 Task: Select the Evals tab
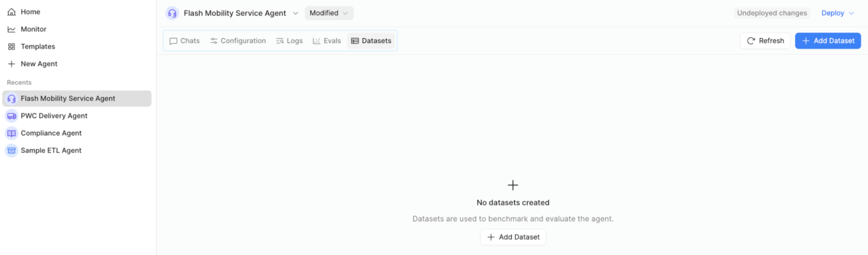point(327,41)
